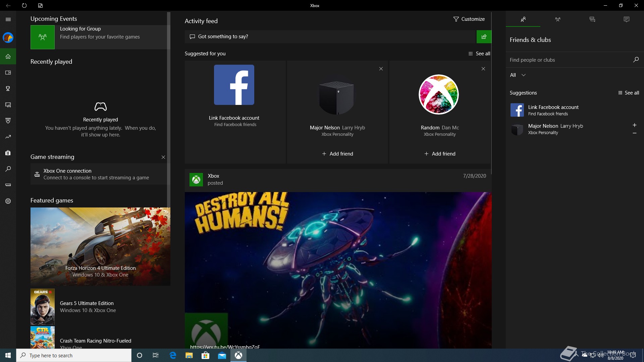Viewport: 644px width, 362px height.
Task: Open My Games library sidebar icon
Action: point(8,73)
